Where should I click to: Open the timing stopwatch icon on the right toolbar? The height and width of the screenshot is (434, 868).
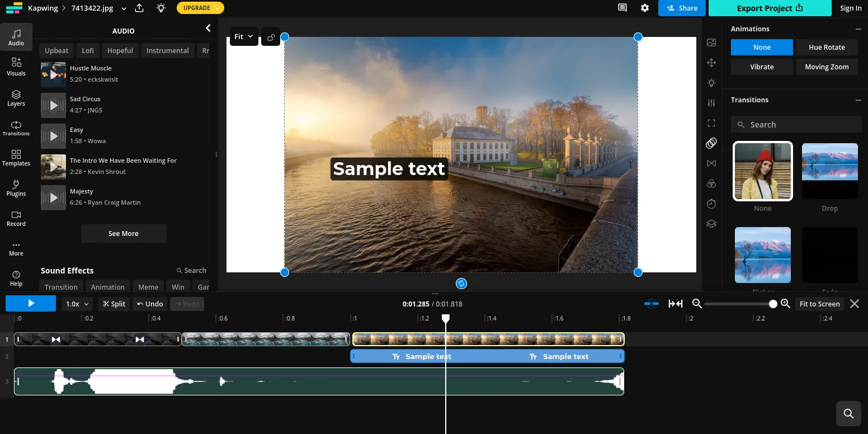tap(711, 204)
